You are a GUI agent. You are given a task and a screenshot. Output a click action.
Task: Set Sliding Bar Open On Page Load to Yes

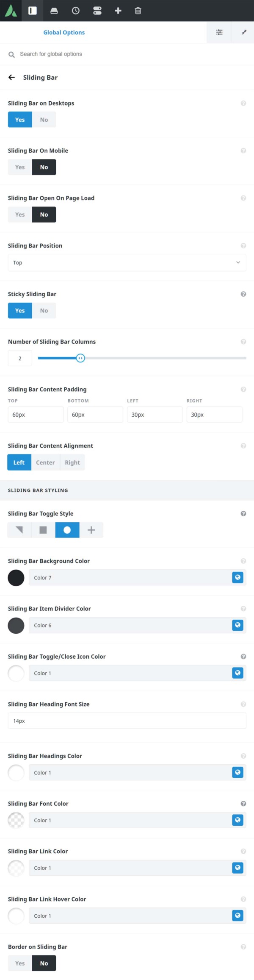click(x=19, y=214)
